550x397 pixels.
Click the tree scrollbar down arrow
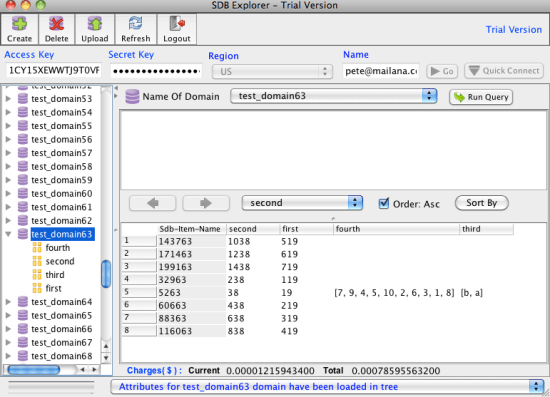(106, 358)
